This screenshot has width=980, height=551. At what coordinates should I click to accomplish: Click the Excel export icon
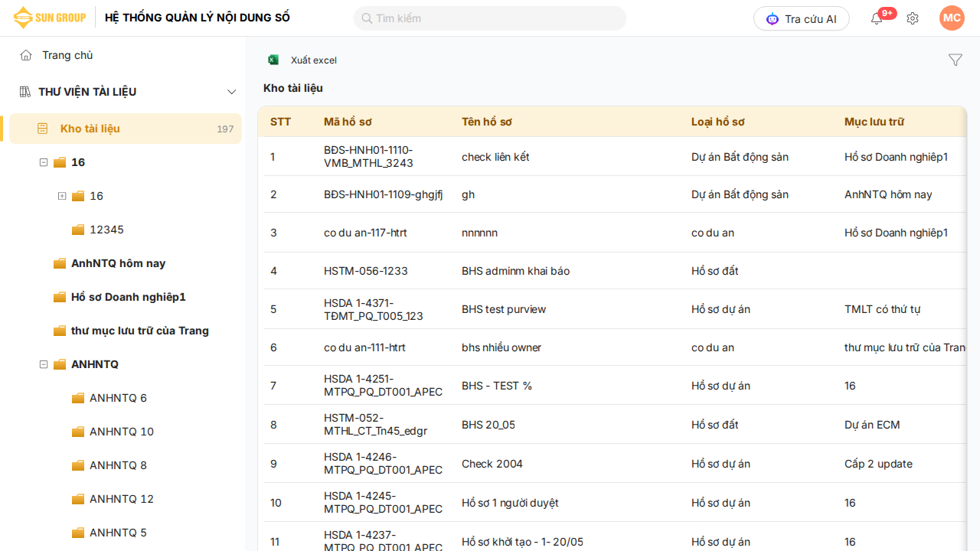coord(273,60)
